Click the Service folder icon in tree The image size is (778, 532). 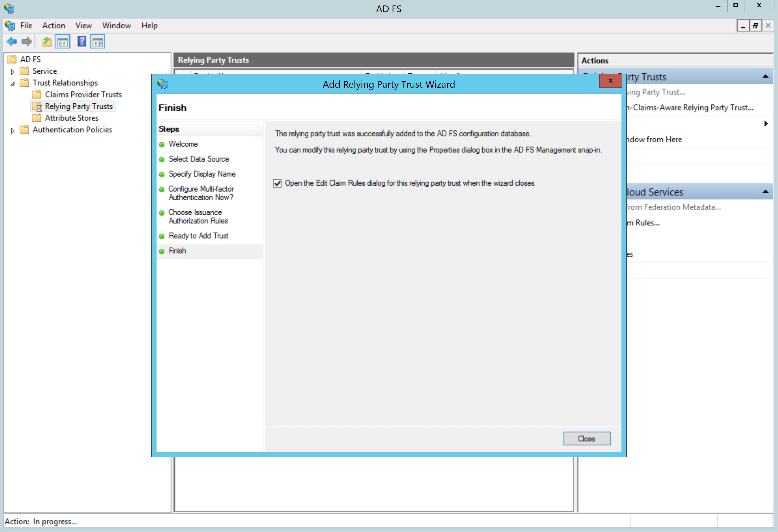click(x=24, y=71)
